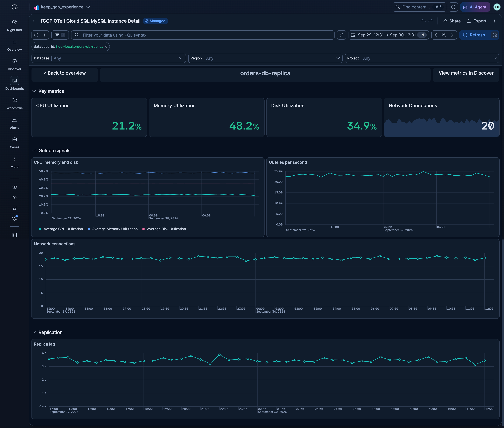Open Discover in the sidebar
Viewport: 504px width, 428px height.
[x=15, y=65]
